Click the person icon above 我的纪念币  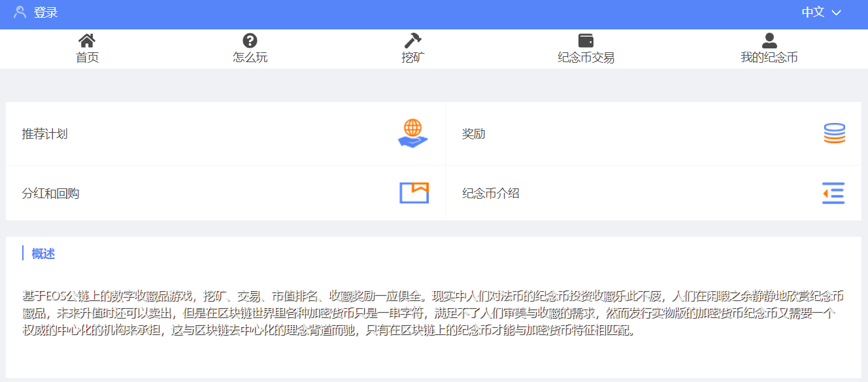[x=769, y=41]
